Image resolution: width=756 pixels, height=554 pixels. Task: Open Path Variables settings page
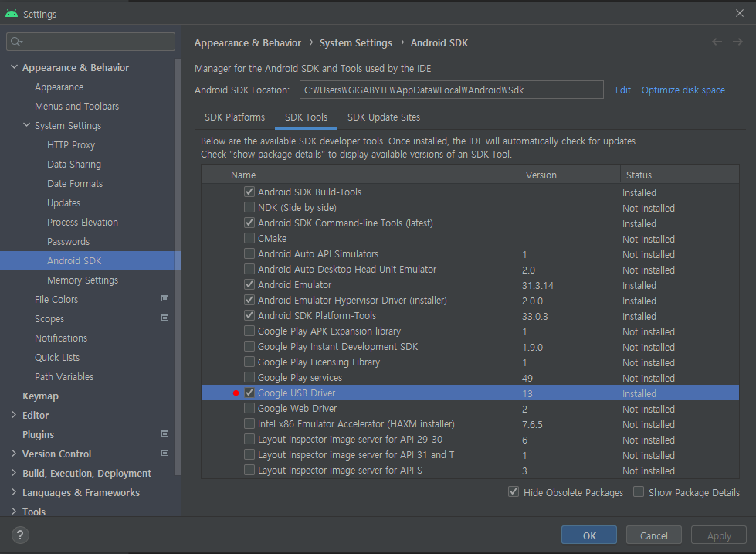coord(64,376)
